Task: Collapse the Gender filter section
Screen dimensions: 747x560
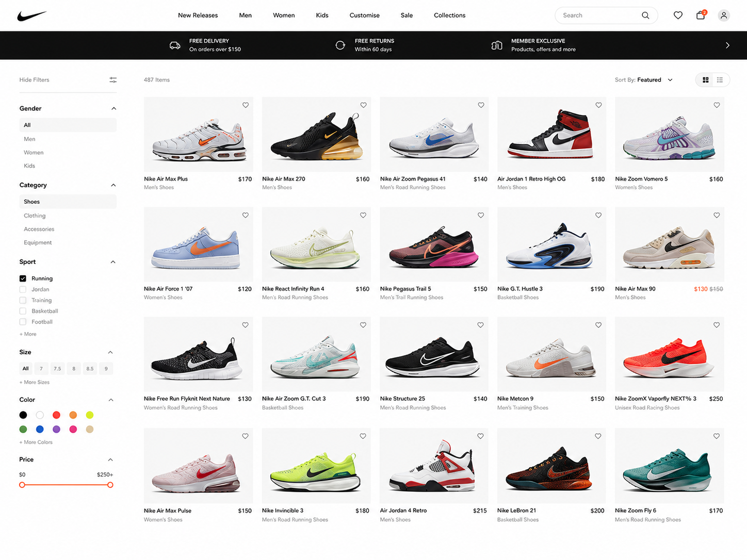Action: point(113,109)
